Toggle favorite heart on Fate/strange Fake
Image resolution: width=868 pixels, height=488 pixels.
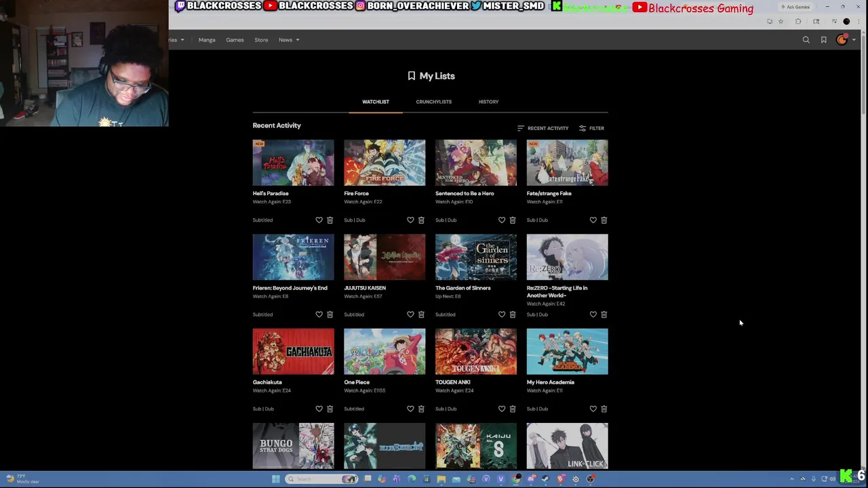[593, 220]
